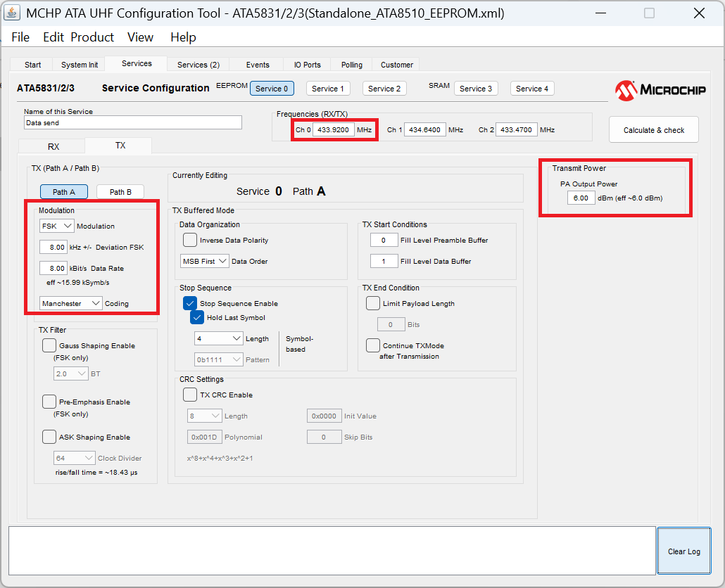The height and width of the screenshot is (588, 725).
Task: Select Path B button
Action: (x=120, y=192)
